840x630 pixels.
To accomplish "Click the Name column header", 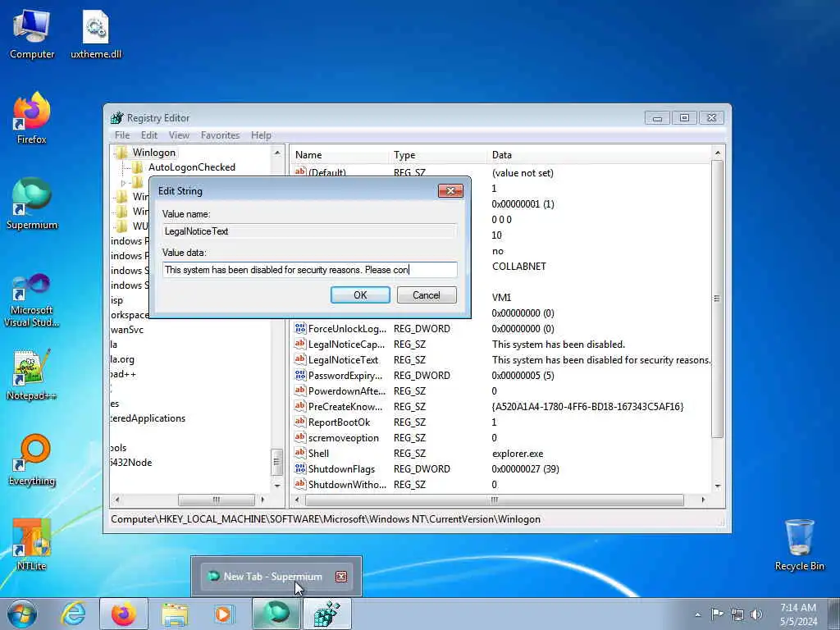I will tap(340, 155).
